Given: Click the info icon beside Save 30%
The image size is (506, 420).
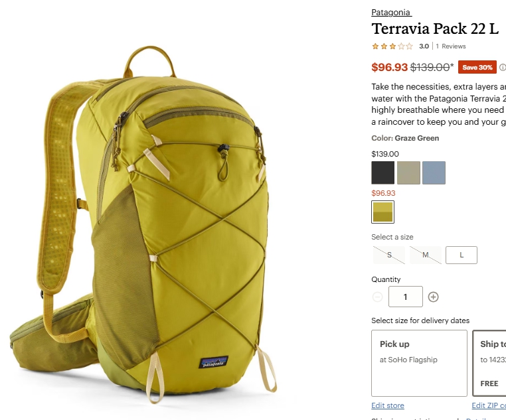Looking at the screenshot, I should point(503,68).
